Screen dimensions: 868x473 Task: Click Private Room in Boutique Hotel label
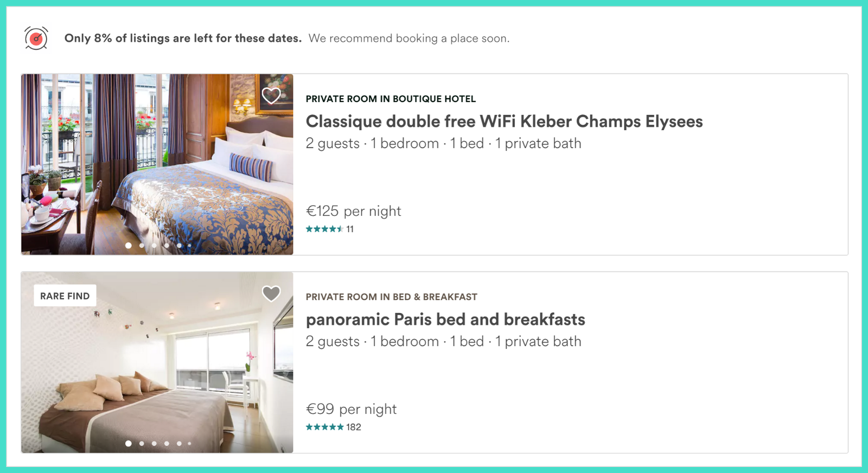tap(391, 99)
